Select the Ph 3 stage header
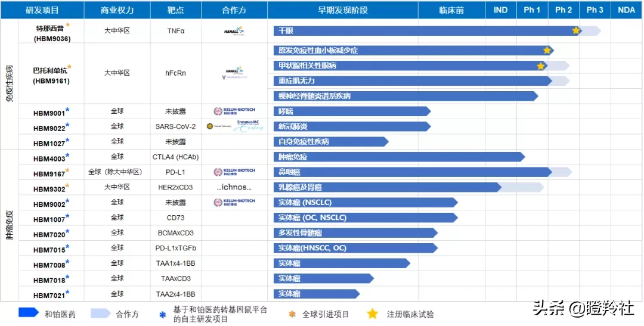This screenshot has height=326, width=644. pos(595,10)
